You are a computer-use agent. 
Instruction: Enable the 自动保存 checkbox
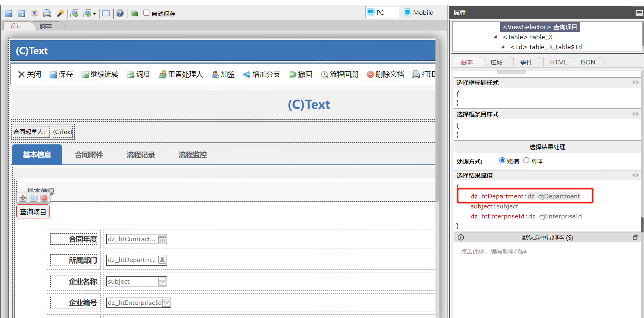point(147,13)
